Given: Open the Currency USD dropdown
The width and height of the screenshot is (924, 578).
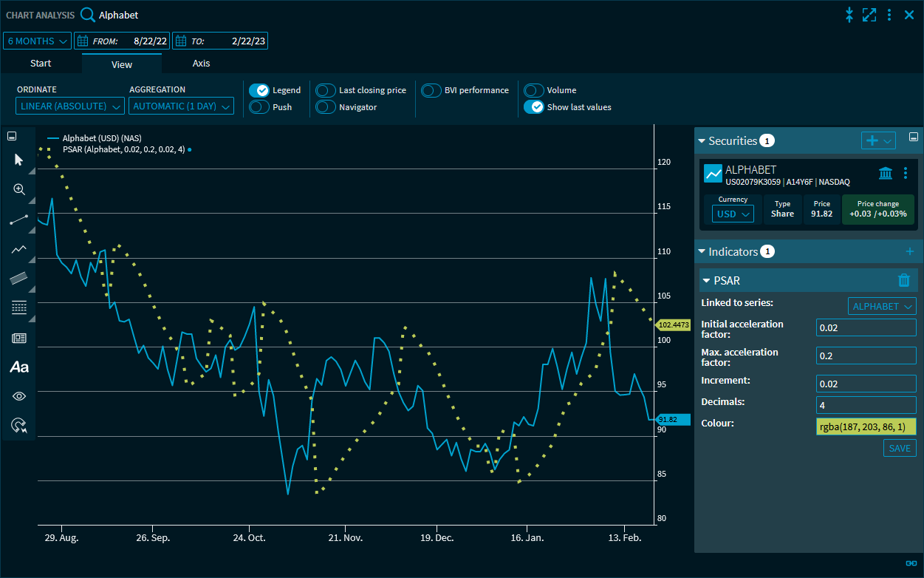Looking at the screenshot, I should click(x=733, y=214).
